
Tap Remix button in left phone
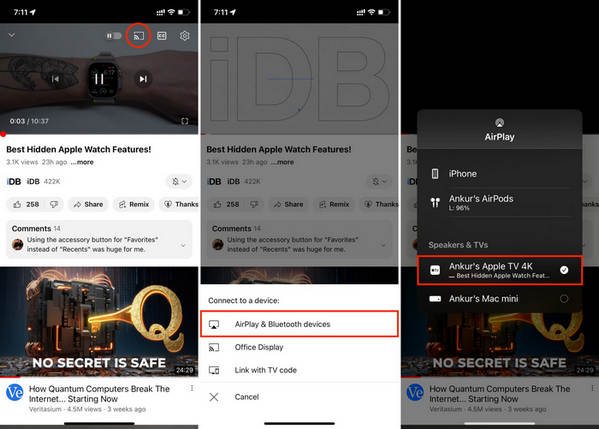click(134, 204)
